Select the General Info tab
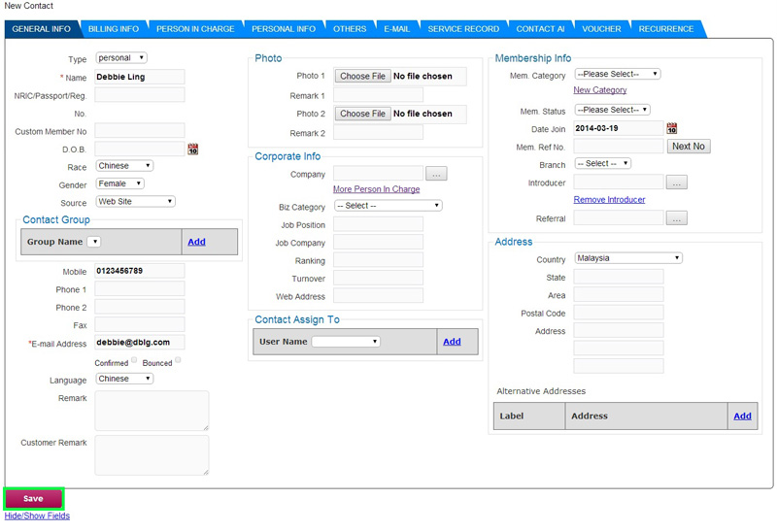Screen dimensions: 777x532 tap(41, 29)
